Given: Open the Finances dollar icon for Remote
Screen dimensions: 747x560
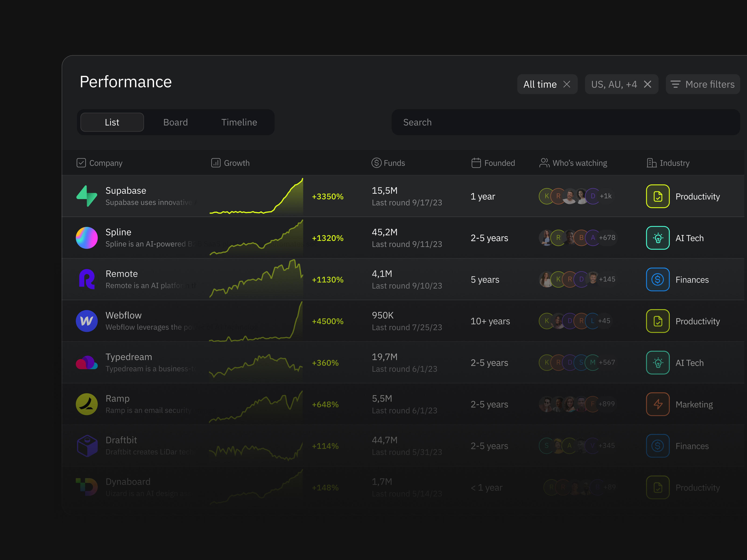Looking at the screenshot, I should coord(658,279).
